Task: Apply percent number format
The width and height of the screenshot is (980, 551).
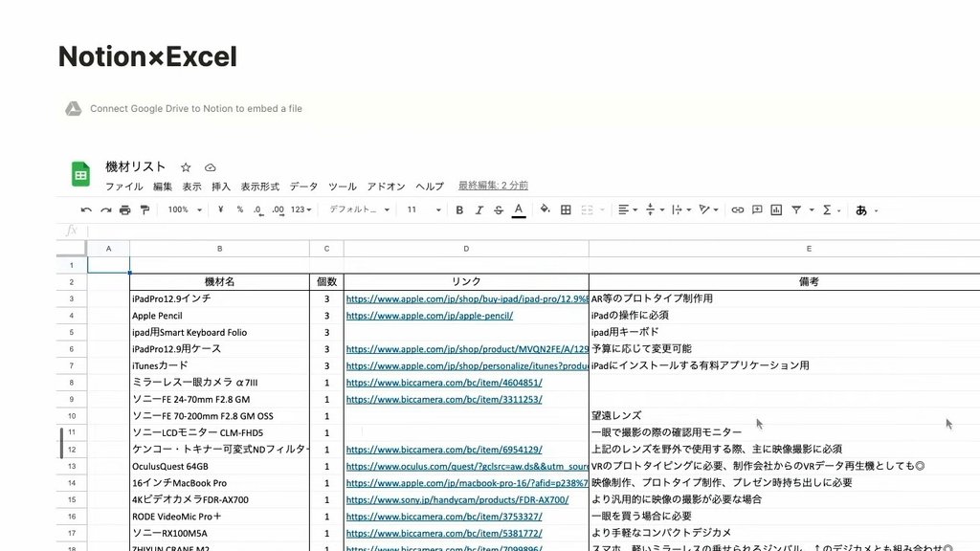Action: (240, 209)
